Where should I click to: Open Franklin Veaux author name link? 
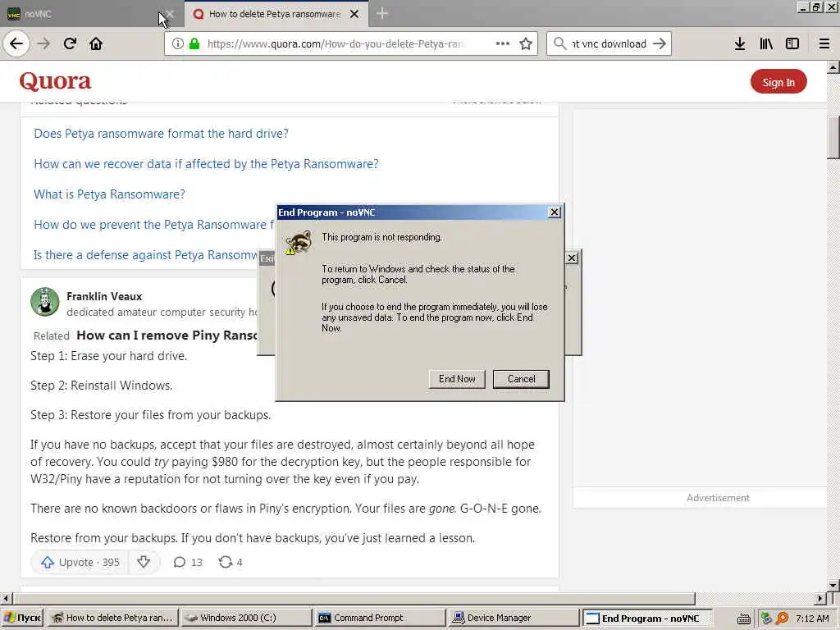pos(104,296)
